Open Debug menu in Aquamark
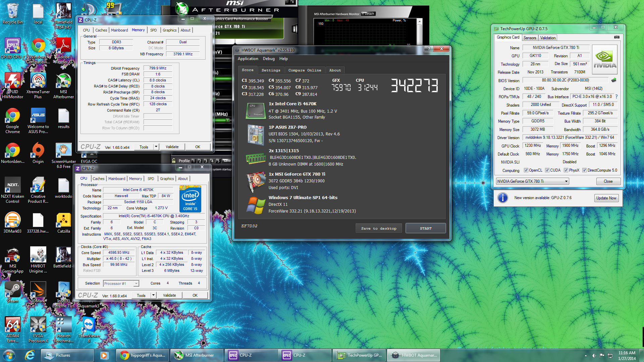 tap(269, 59)
